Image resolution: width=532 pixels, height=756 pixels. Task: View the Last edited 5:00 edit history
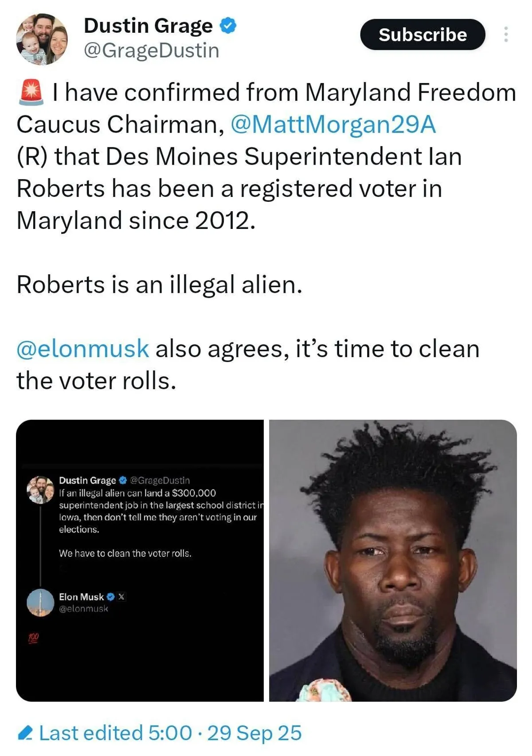coord(115,733)
